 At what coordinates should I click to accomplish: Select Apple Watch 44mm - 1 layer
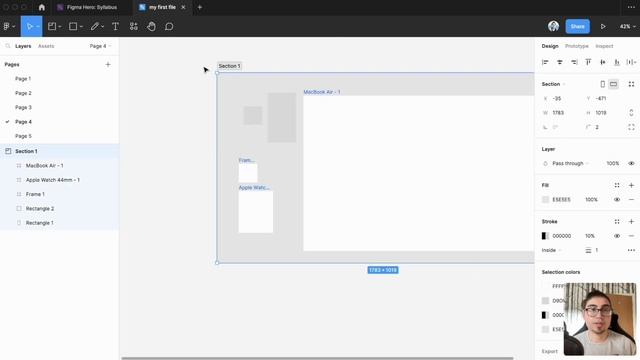pyautogui.click(x=59, y=180)
